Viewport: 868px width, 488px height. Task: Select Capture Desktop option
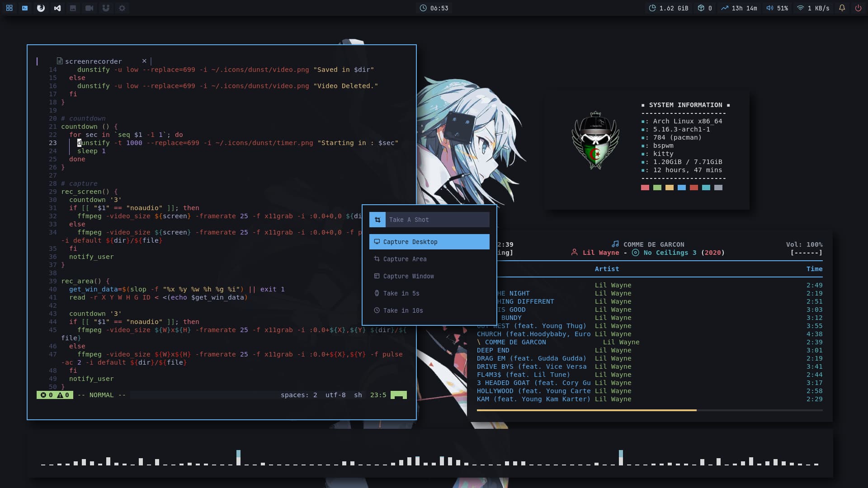429,242
